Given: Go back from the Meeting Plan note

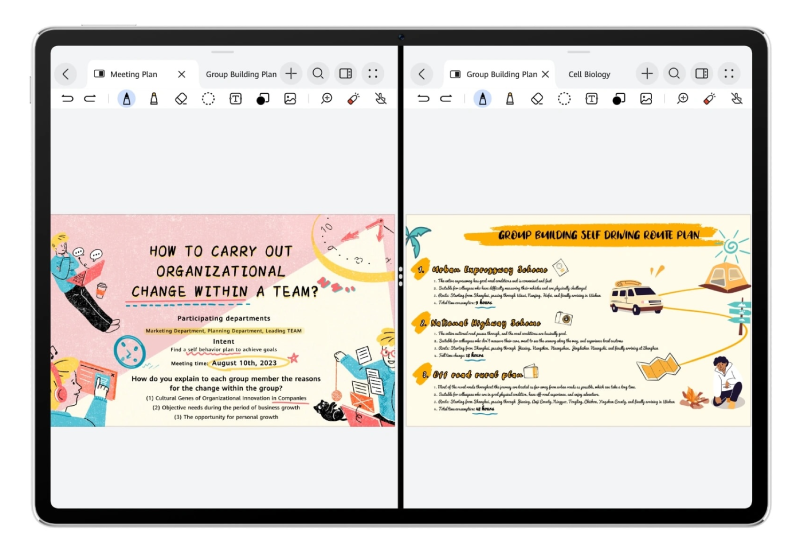Looking at the screenshot, I should (x=66, y=73).
